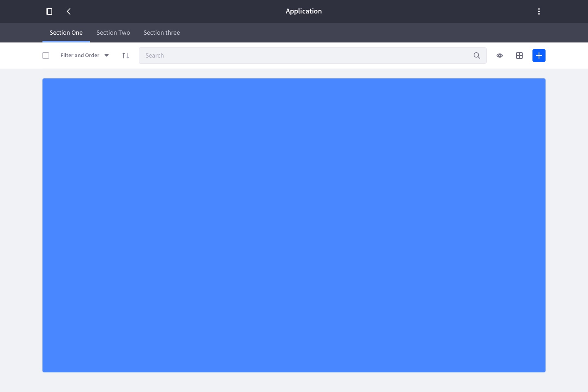This screenshot has height=392, width=588.
Task: Click inside the Search input field
Action: click(x=286, y=55)
